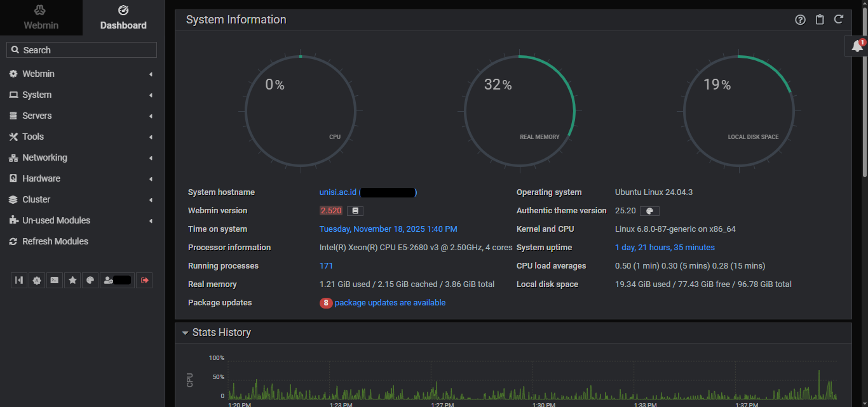Refresh system information with the reload icon
The width and height of the screenshot is (868, 407).
click(839, 20)
